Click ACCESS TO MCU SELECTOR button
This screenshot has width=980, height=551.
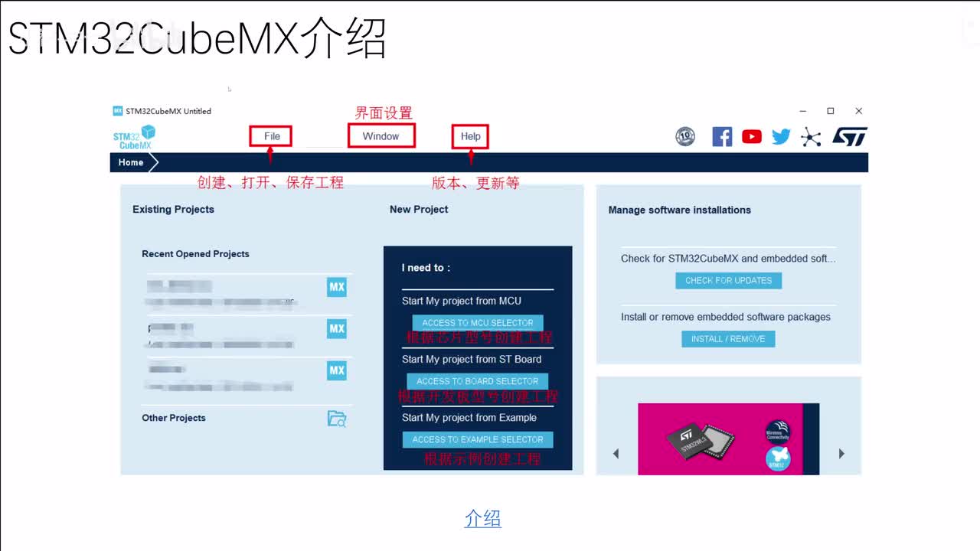coord(478,323)
